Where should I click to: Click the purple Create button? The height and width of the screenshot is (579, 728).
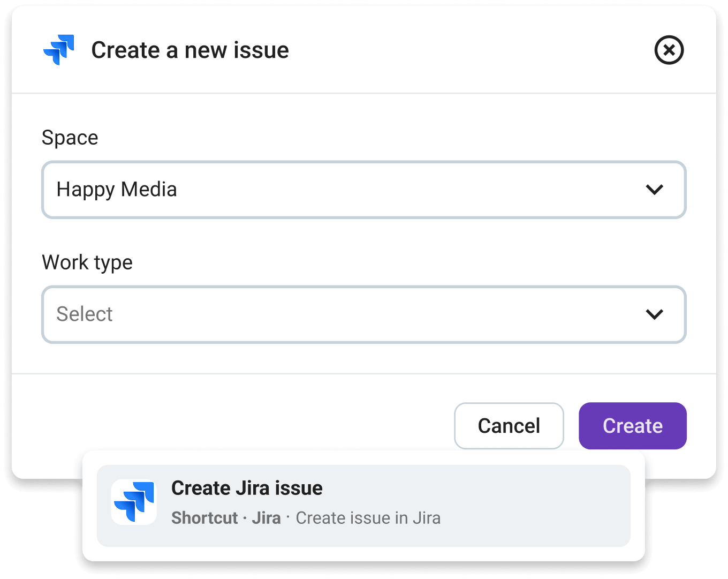click(x=633, y=426)
